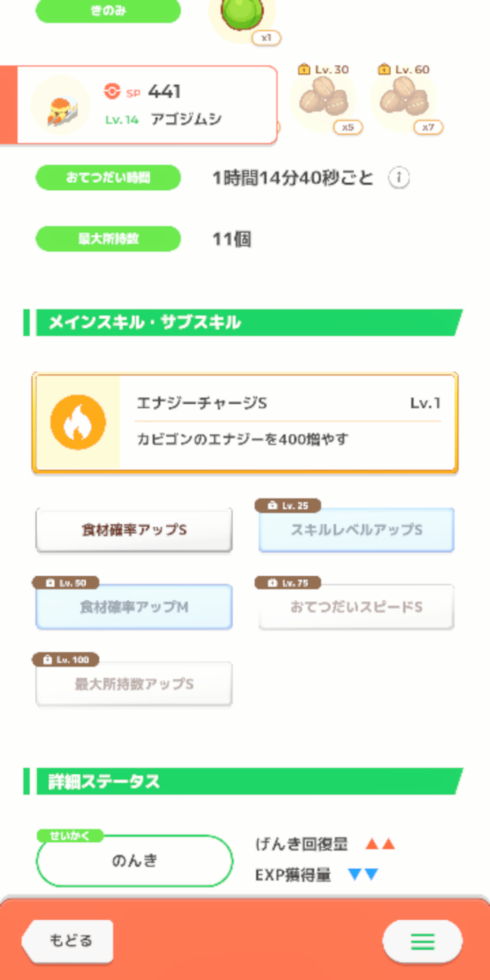Open the hamburger menu button
490x980 pixels.
click(x=422, y=941)
